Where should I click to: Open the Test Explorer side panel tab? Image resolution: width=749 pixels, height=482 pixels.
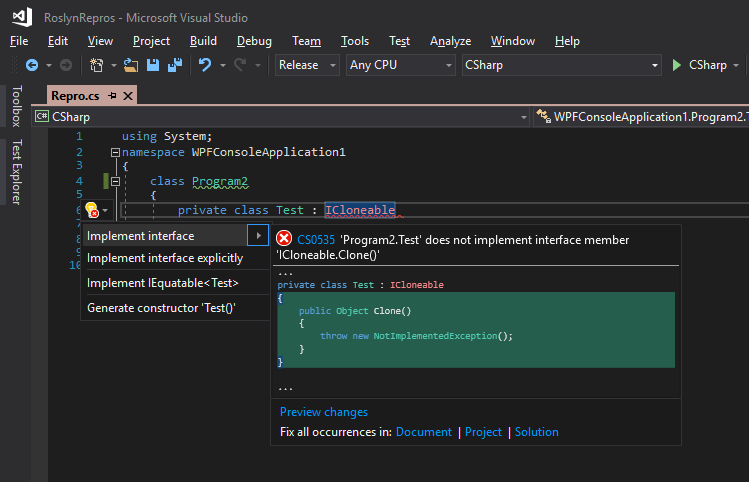pos(17,172)
